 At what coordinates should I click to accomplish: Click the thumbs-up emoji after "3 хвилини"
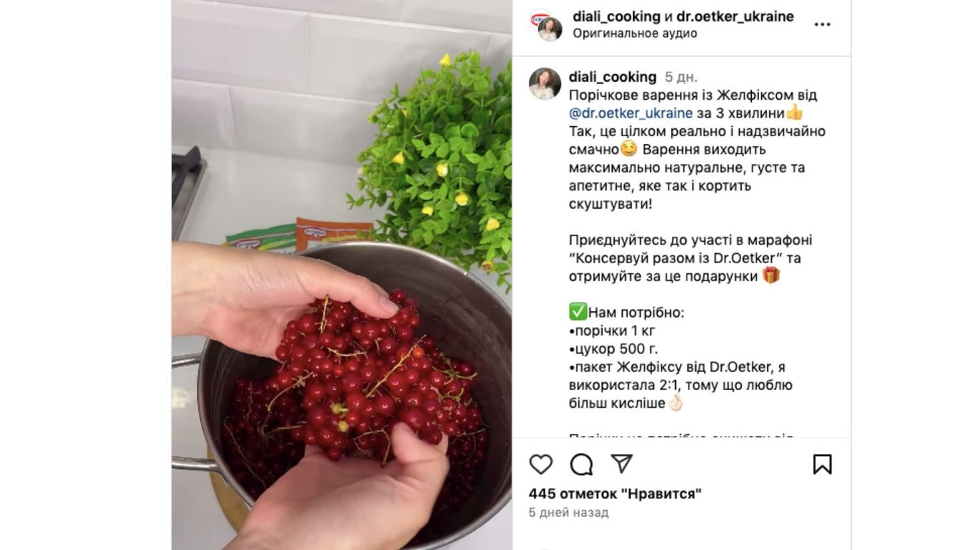pos(794,112)
